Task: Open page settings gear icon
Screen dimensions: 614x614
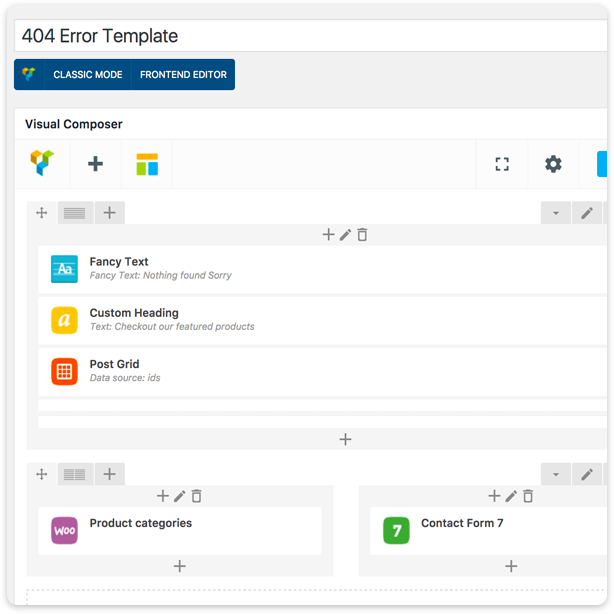Action: point(553,164)
